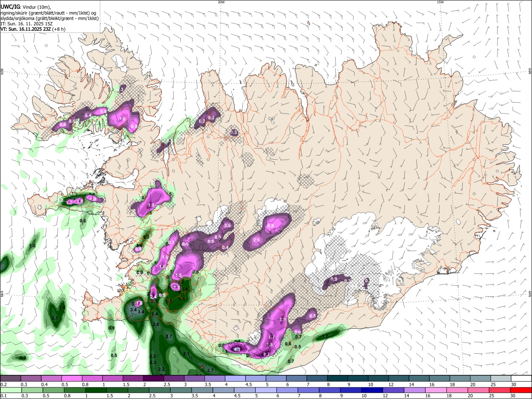
Task: Click the upper scale's white 30 swatch
Action: pos(521,379)
